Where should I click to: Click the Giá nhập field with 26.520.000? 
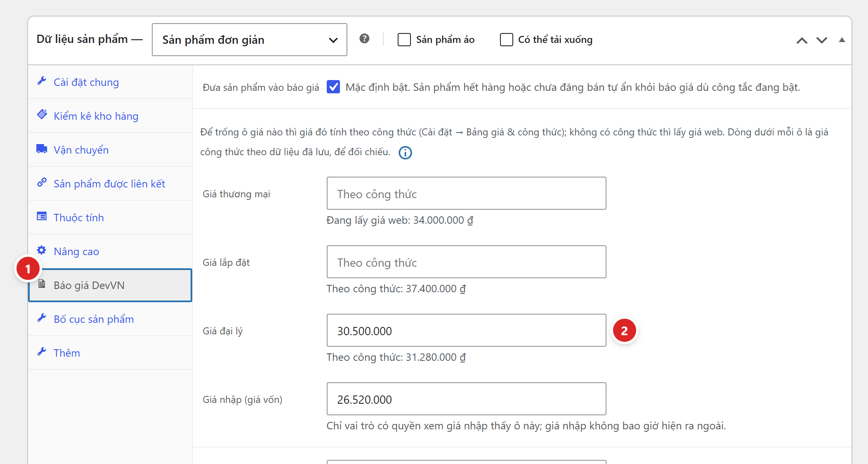pyautogui.click(x=467, y=399)
